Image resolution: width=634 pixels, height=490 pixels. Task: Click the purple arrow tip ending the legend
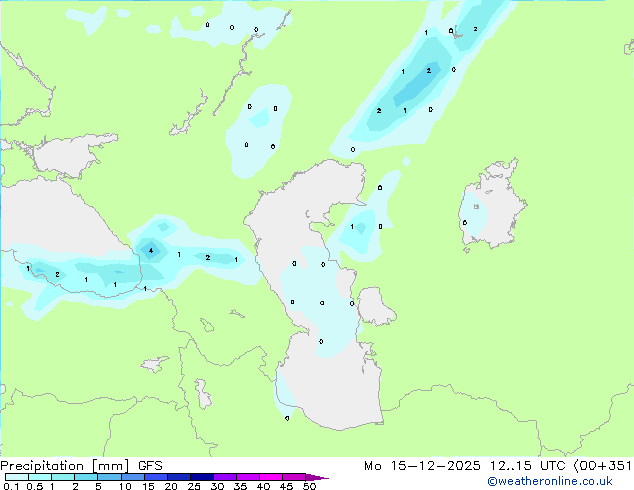pos(318,477)
